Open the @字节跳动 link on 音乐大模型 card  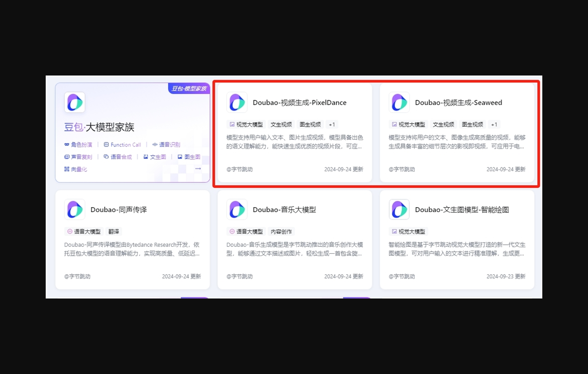pos(240,276)
